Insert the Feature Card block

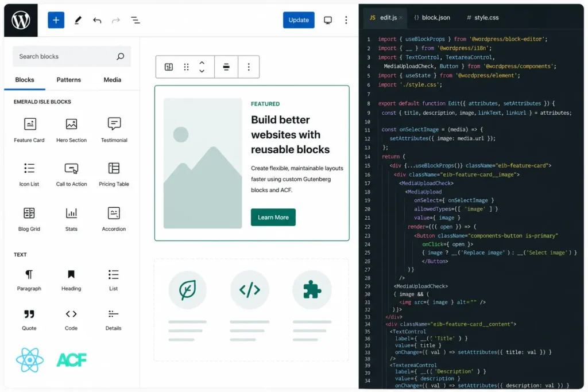click(29, 130)
